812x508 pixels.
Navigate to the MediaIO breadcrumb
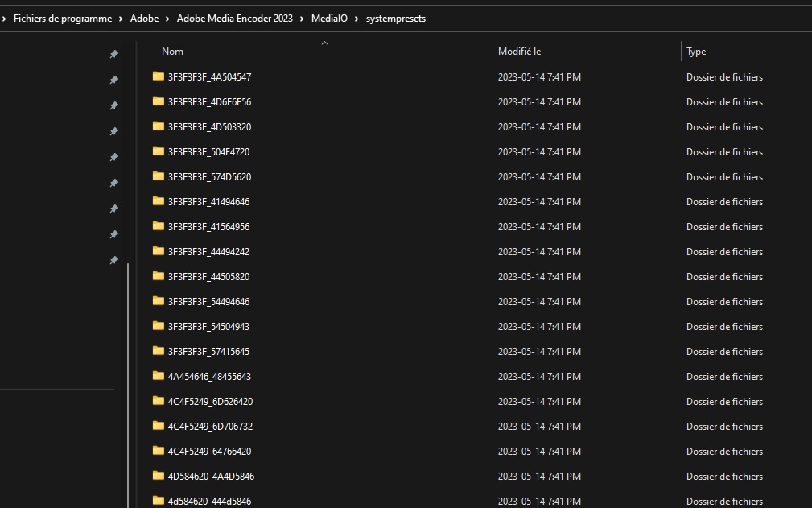coord(329,19)
